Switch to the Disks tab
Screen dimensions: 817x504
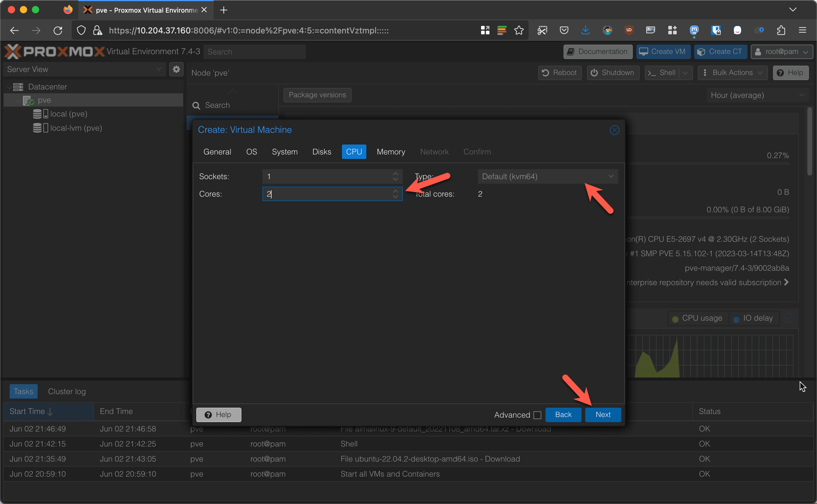(322, 152)
